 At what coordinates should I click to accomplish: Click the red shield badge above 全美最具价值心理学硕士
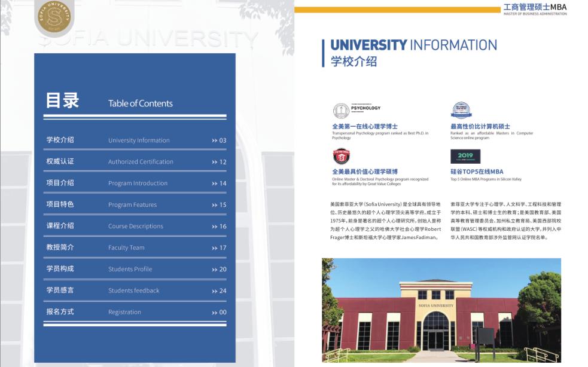click(x=341, y=157)
